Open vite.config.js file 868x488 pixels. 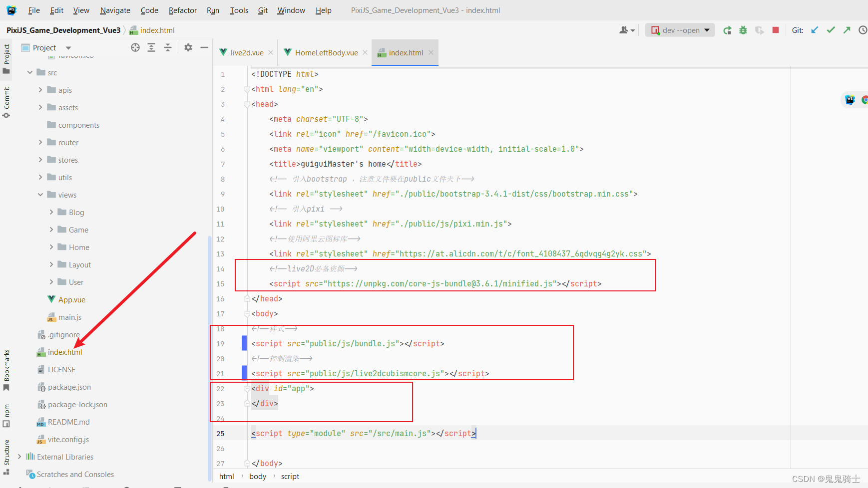pyautogui.click(x=63, y=439)
